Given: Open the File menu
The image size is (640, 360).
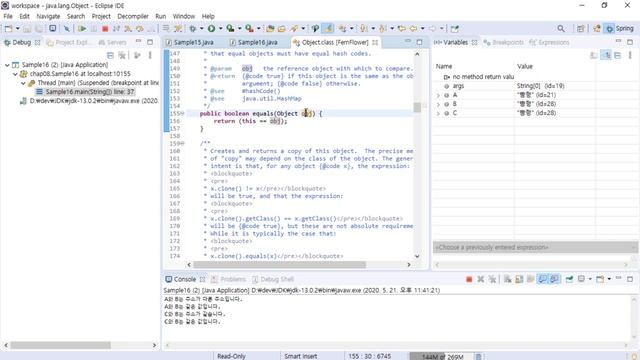Looking at the screenshot, I should coord(8,16).
